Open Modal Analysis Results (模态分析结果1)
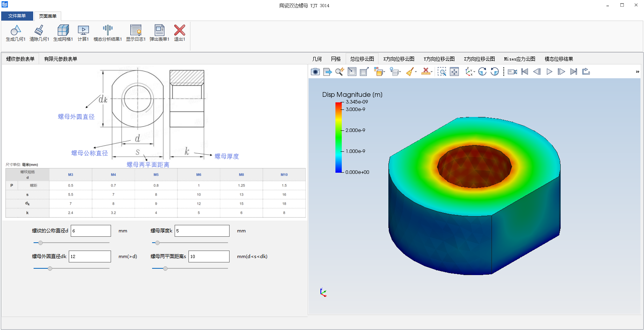Screen dimensions: 644x330 pos(107,30)
